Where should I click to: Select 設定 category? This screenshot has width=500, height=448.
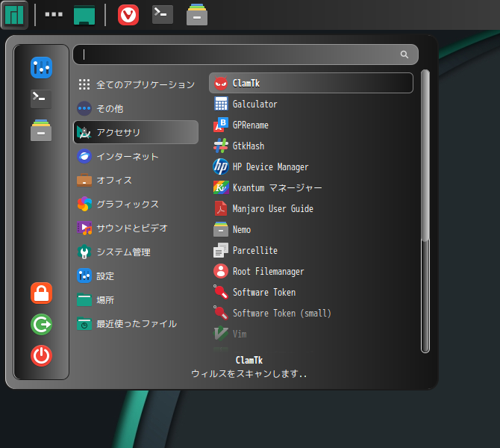click(136, 276)
